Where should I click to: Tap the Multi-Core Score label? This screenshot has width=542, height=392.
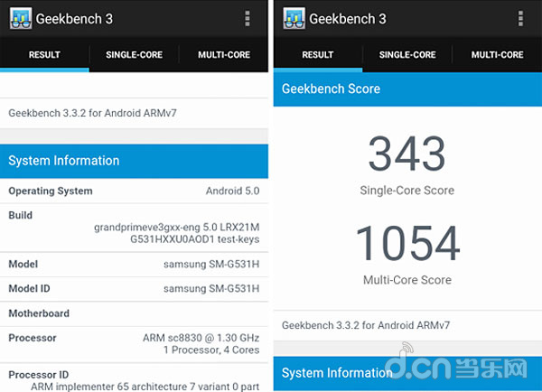407,280
